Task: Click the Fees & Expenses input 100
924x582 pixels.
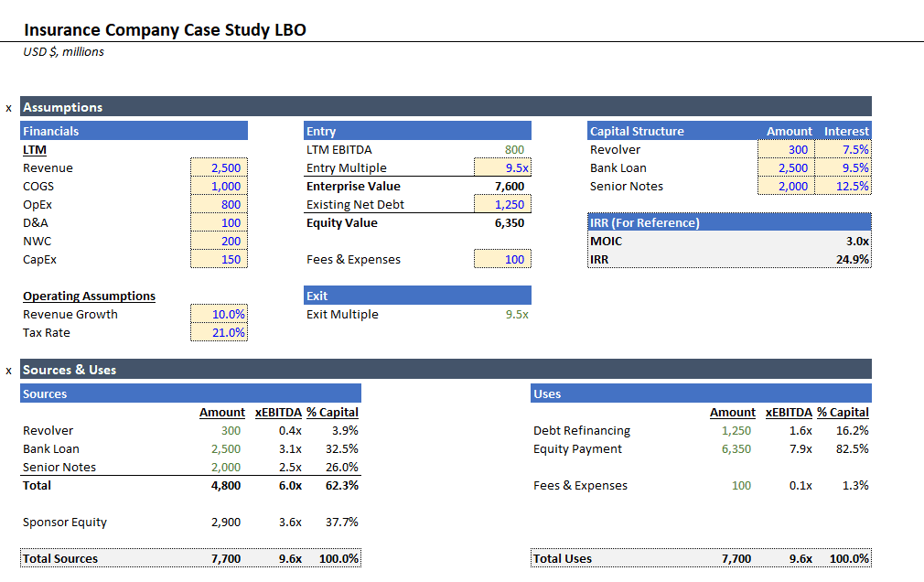Action: (502, 260)
